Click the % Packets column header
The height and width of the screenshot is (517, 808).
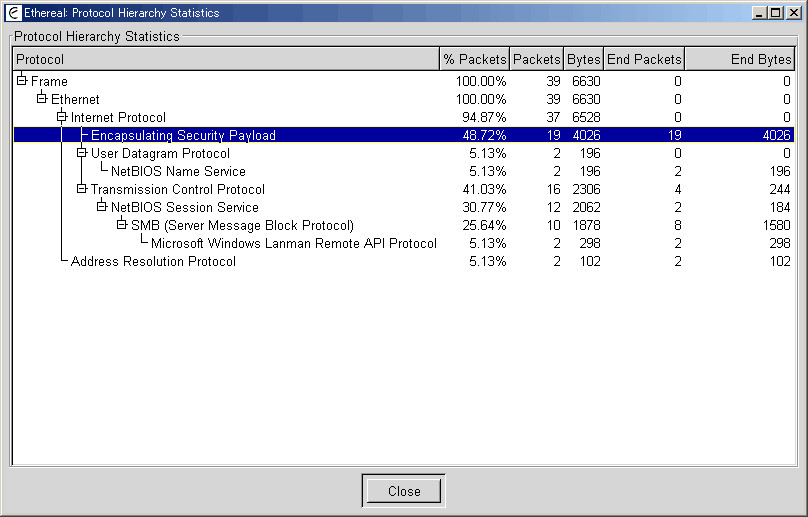(475, 59)
